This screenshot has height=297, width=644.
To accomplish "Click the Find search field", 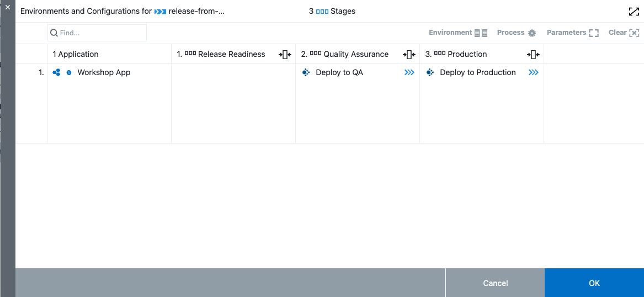I will pos(97,33).
